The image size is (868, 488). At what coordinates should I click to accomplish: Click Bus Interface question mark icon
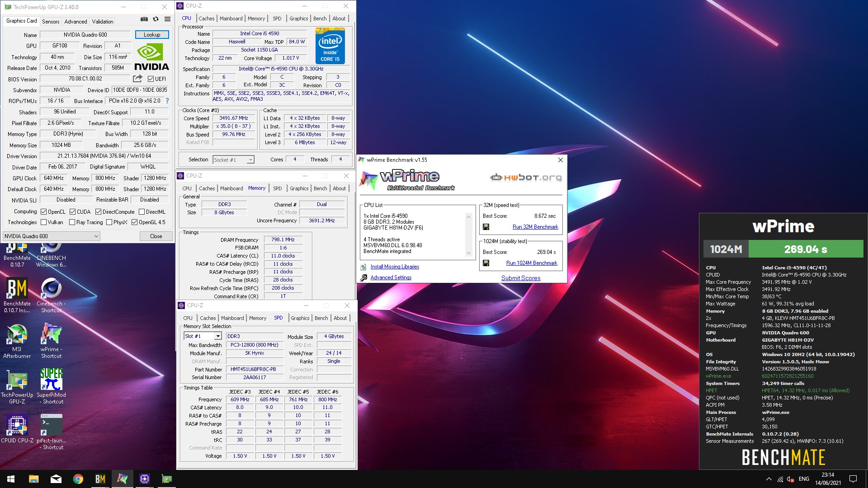pyautogui.click(x=167, y=101)
